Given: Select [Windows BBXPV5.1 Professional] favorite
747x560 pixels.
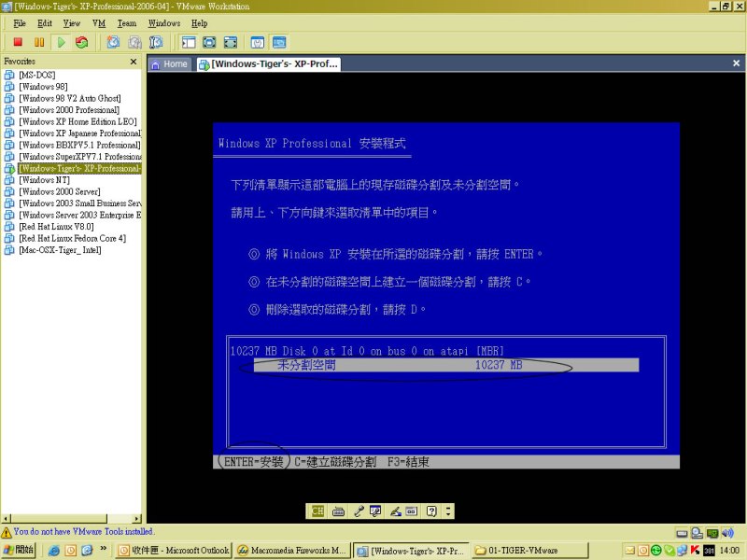Looking at the screenshot, I should pyautogui.click(x=74, y=145).
